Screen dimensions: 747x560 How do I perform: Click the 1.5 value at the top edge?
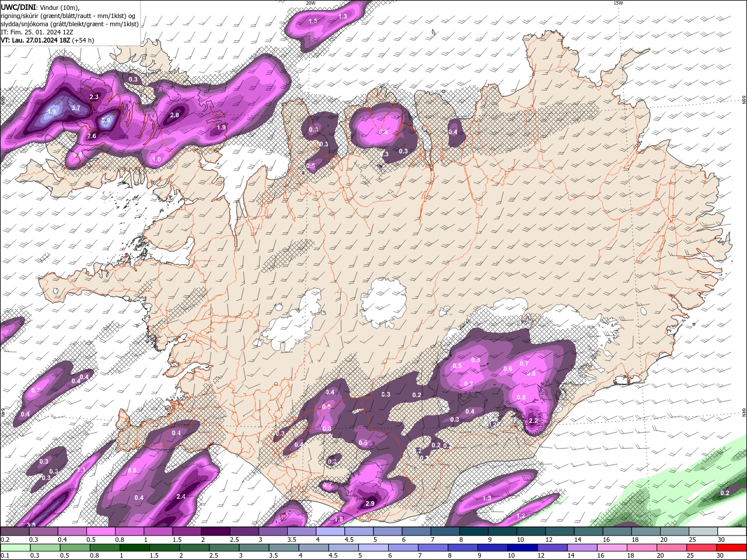[313, 21]
